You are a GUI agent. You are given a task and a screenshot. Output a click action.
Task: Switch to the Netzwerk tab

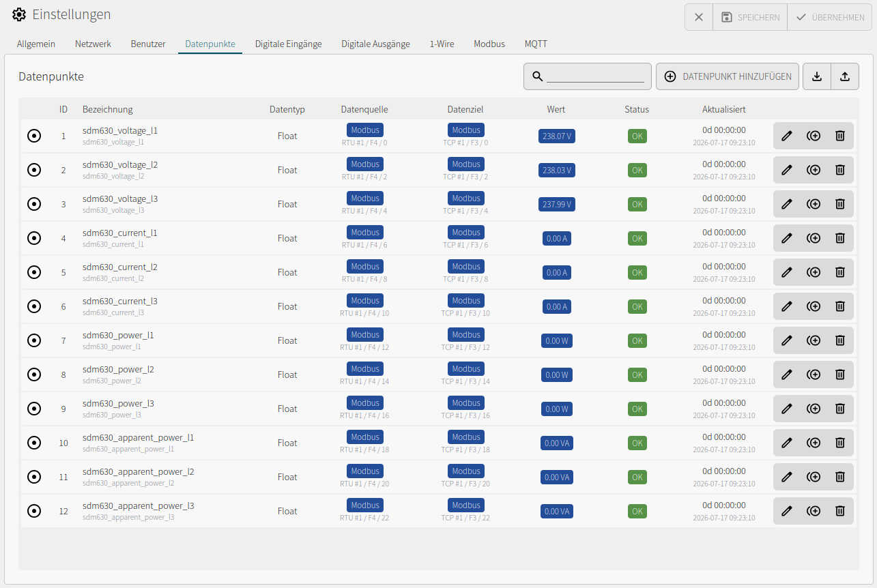[x=93, y=44]
